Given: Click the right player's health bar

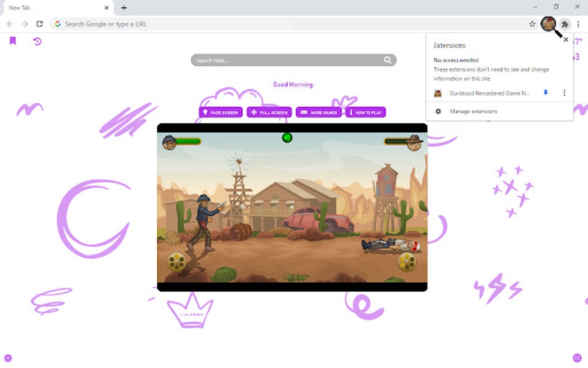Looking at the screenshot, I should 396,141.
